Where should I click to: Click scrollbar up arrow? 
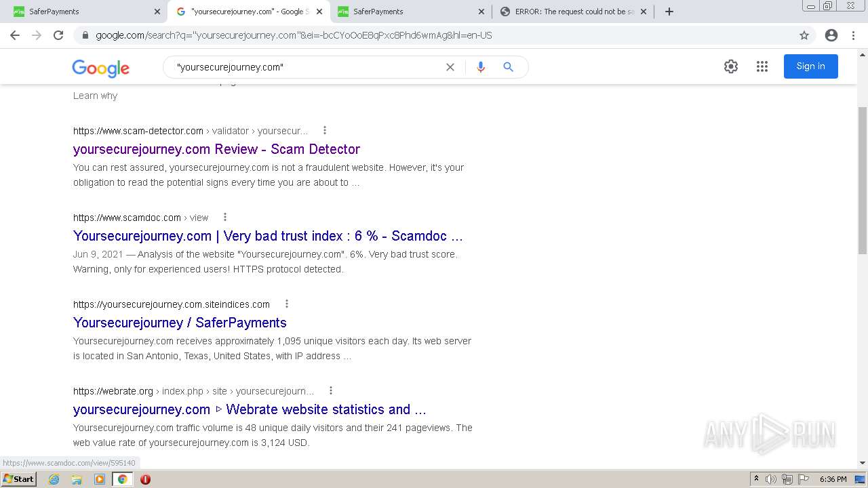point(863,54)
